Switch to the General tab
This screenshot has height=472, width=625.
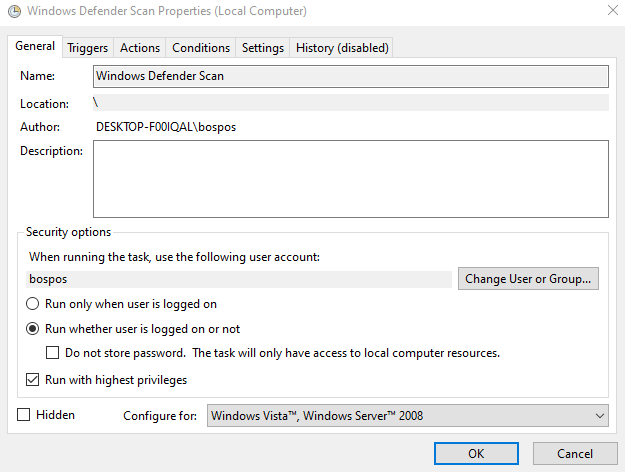click(35, 46)
